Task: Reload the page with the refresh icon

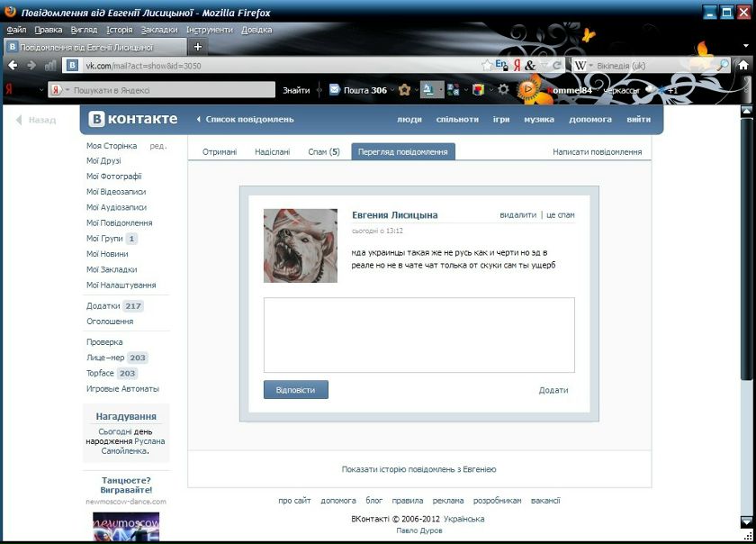Action: click(558, 66)
